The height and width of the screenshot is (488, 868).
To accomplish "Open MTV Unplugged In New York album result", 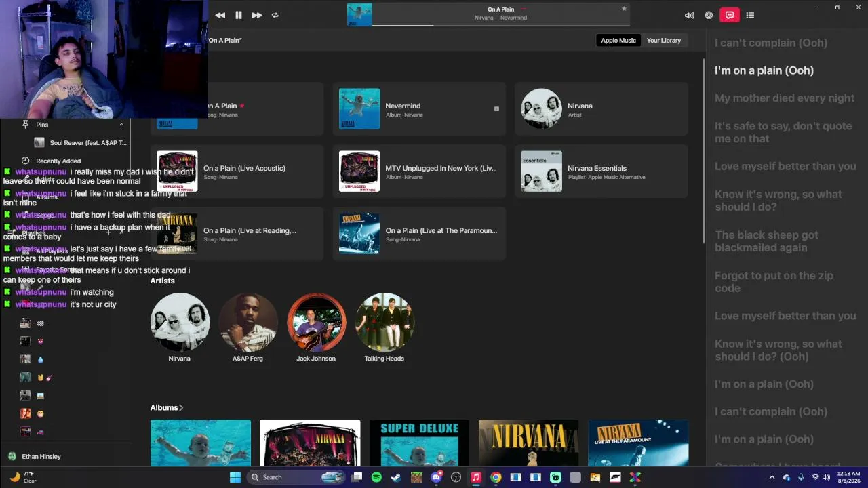I will point(419,171).
